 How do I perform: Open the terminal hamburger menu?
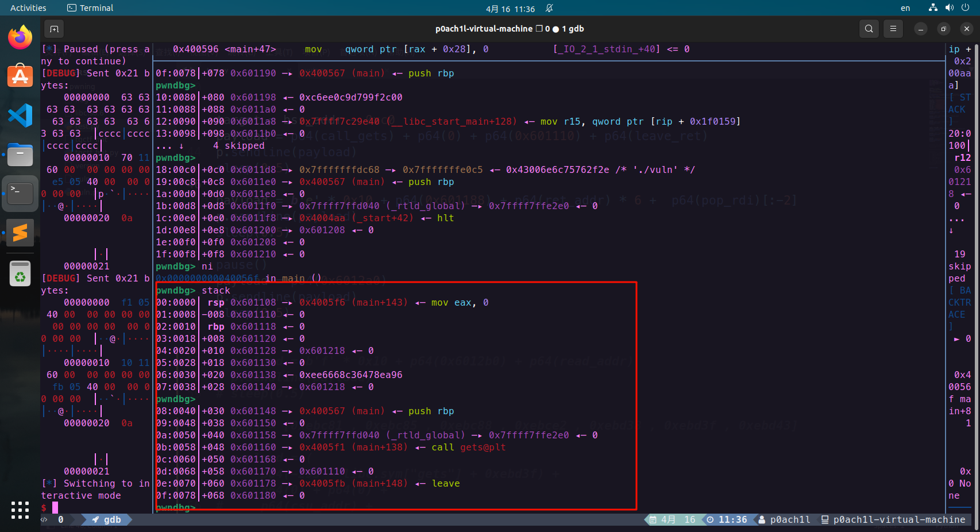coord(893,29)
